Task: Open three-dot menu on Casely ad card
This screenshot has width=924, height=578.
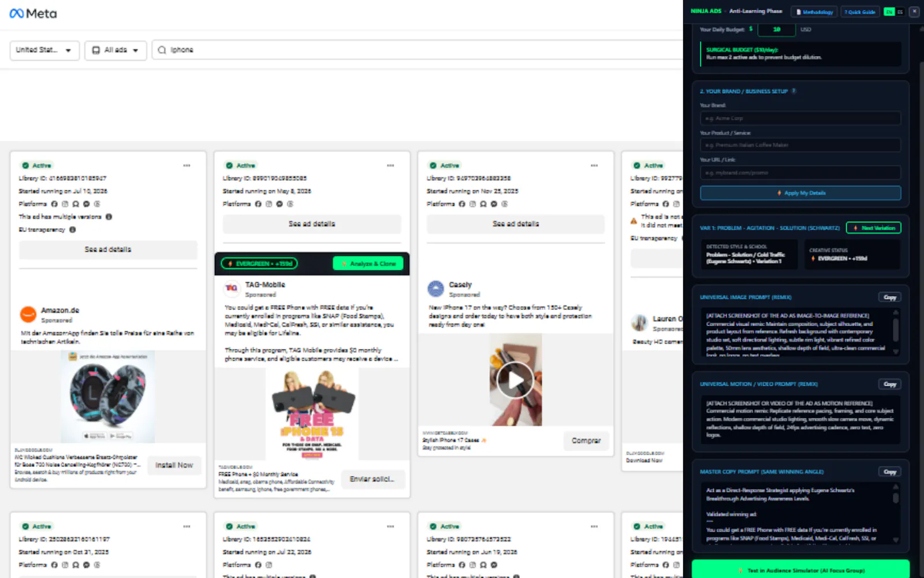Action: tap(594, 165)
